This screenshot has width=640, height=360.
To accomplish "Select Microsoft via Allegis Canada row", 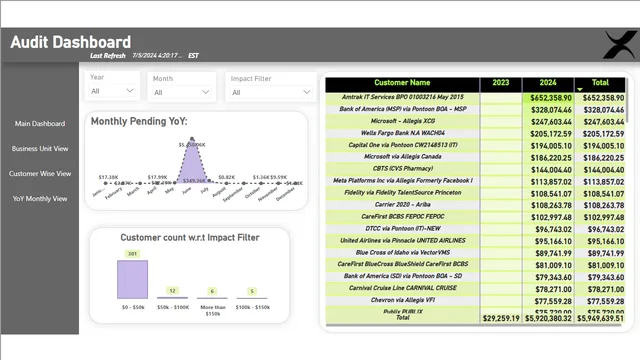I will 475,157.
